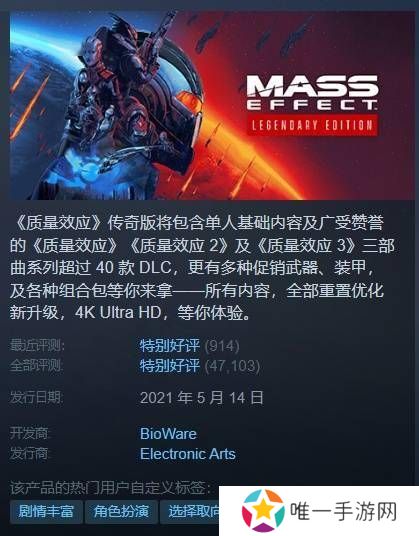Select the 剧情丰富 tag
This screenshot has height=536, width=419.
(46, 511)
